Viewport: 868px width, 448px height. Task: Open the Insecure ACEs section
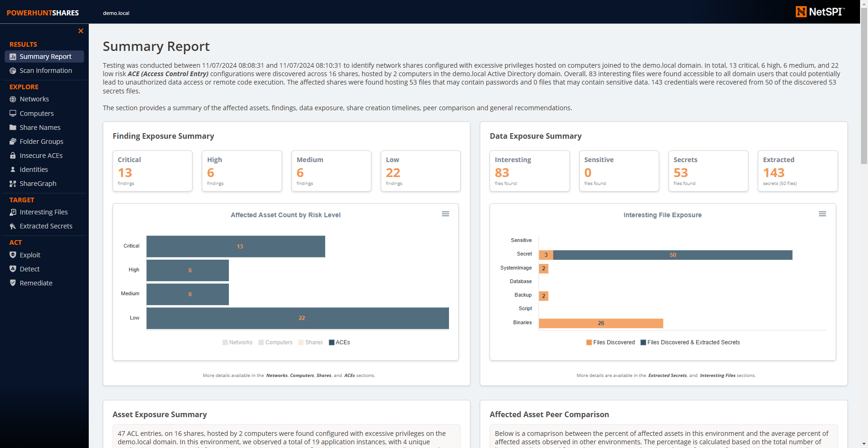coord(41,155)
